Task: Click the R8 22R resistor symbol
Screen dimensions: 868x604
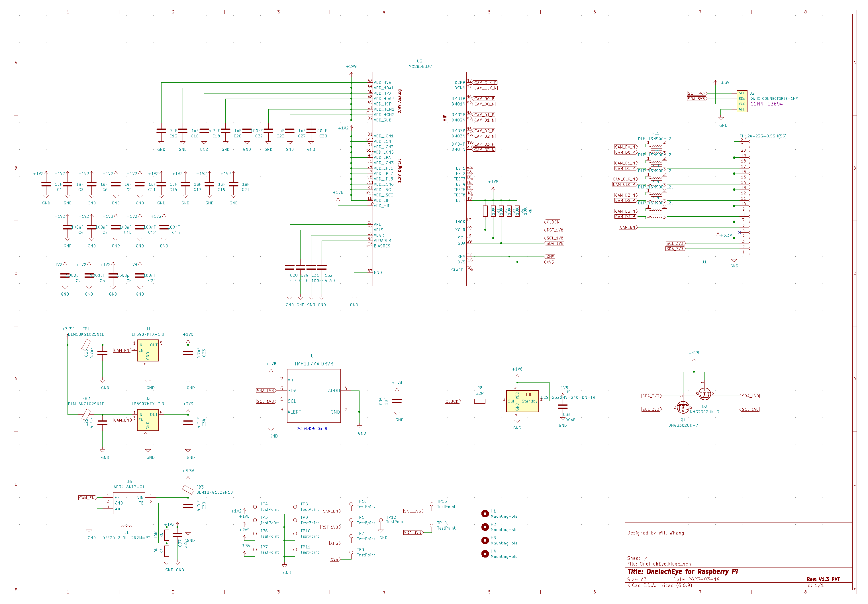Action: pos(479,401)
